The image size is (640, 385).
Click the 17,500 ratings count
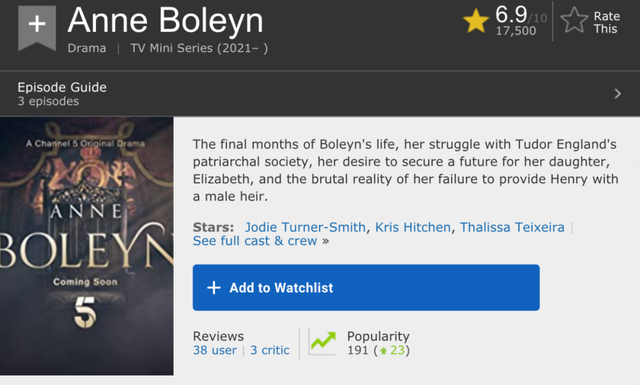(516, 31)
